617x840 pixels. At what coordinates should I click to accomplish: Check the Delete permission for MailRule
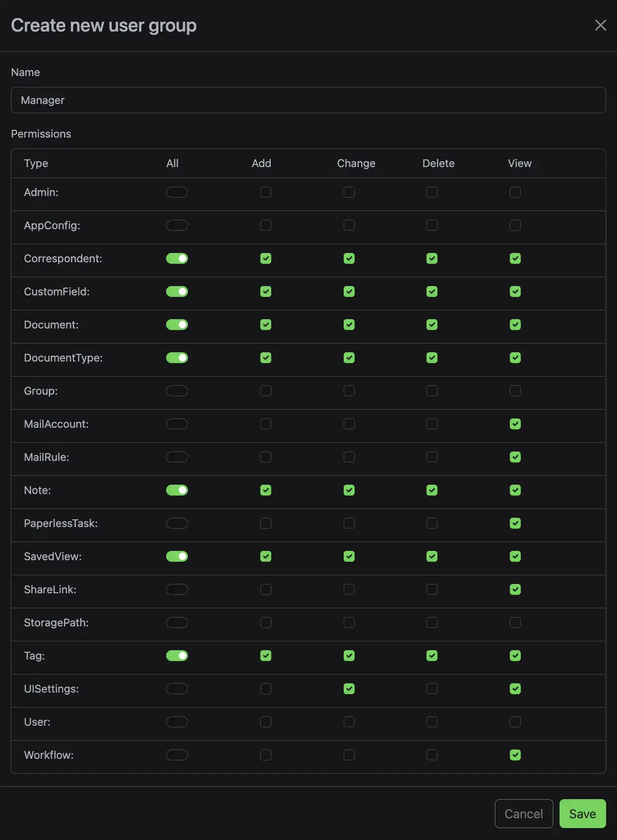(432, 457)
